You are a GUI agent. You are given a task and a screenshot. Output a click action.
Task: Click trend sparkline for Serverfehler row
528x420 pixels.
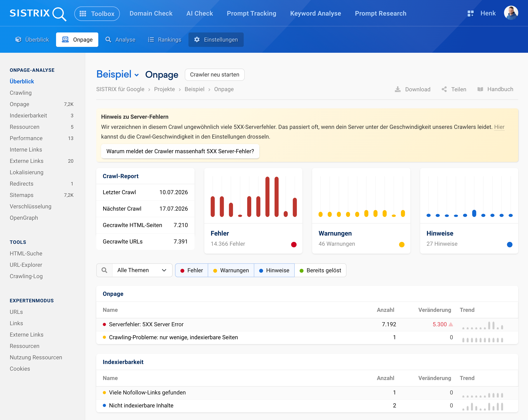coord(483,325)
